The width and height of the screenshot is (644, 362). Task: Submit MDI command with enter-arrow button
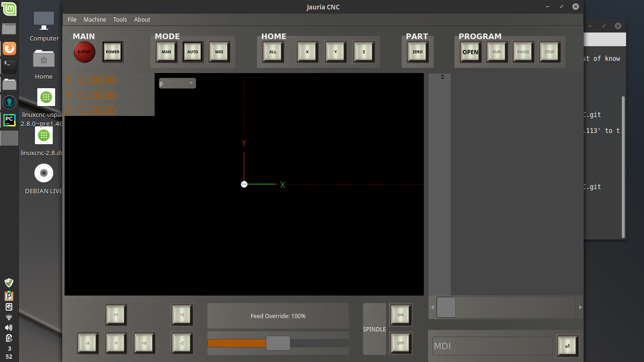pyautogui.click(x=567, y=346)
